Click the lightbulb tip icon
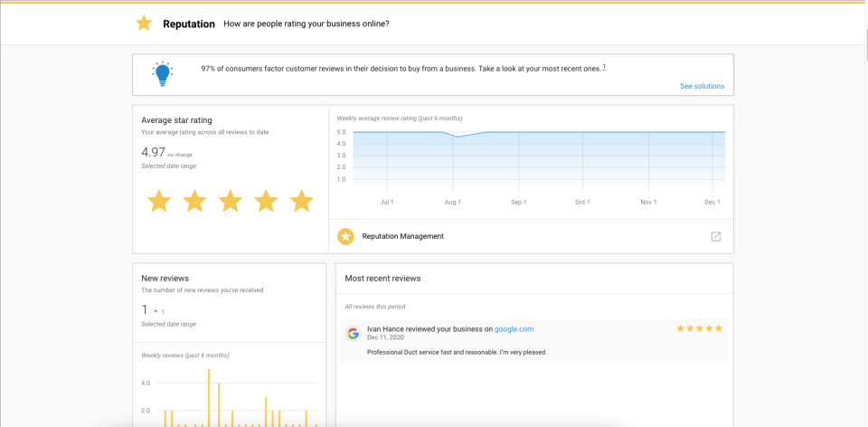This screenshot has height=427, width=868. point(163,74)
